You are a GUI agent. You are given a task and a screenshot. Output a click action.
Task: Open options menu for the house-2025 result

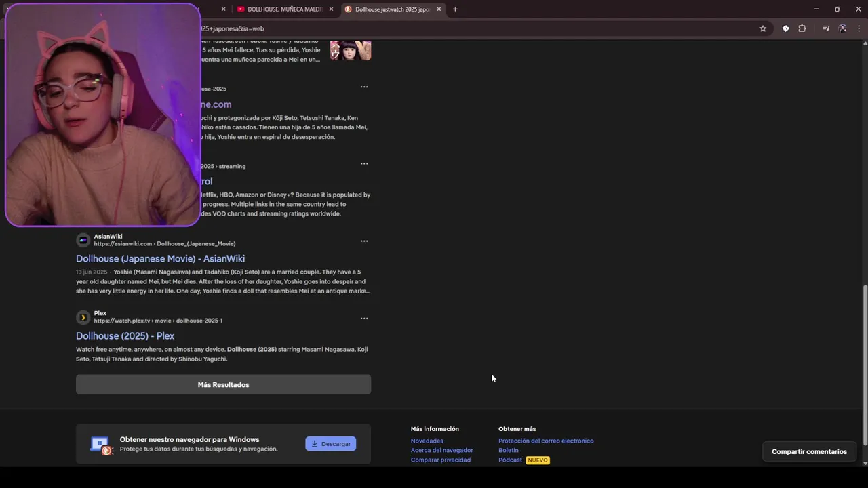[x=364, y=87]
